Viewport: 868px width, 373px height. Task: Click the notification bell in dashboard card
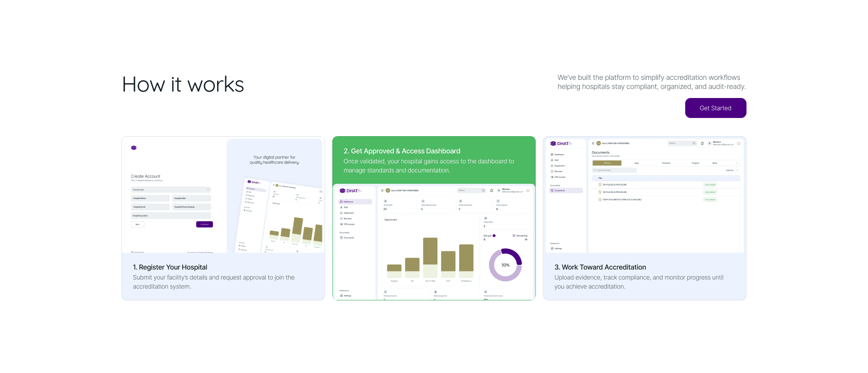point(491,191)
